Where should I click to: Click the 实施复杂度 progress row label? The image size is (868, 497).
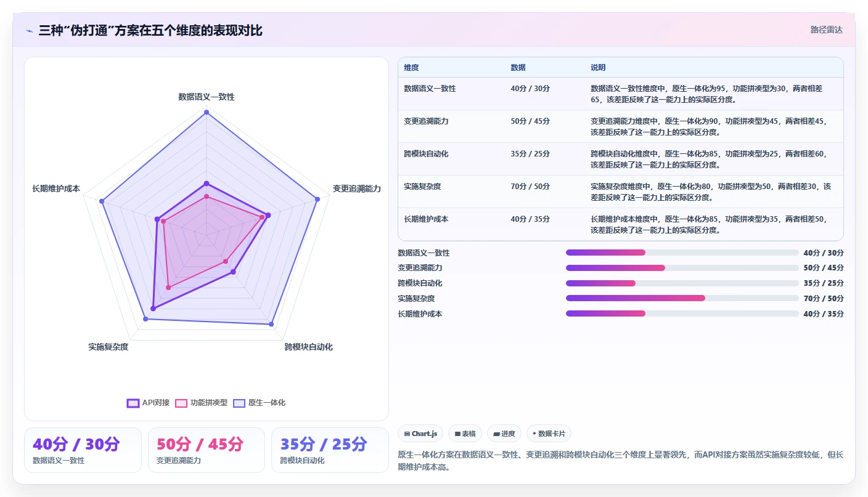tap(417, 299)
